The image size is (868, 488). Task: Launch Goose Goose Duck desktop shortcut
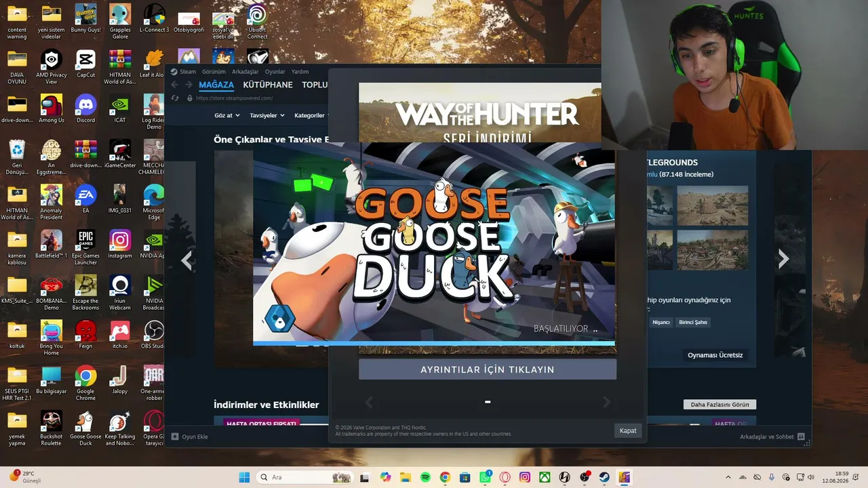click(x=85, y=428)
